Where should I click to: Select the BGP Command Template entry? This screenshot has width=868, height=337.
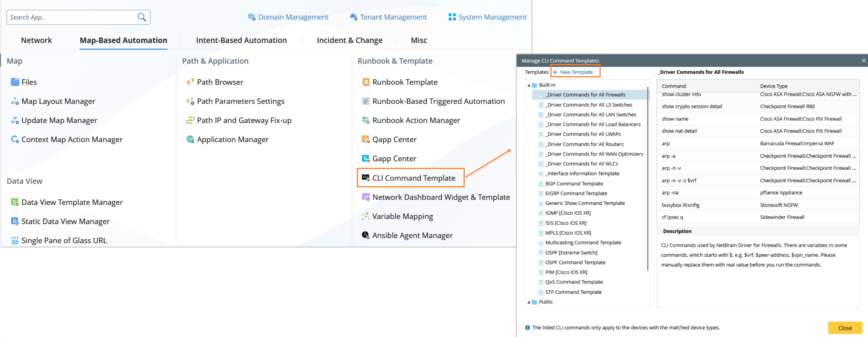[574, 184]
